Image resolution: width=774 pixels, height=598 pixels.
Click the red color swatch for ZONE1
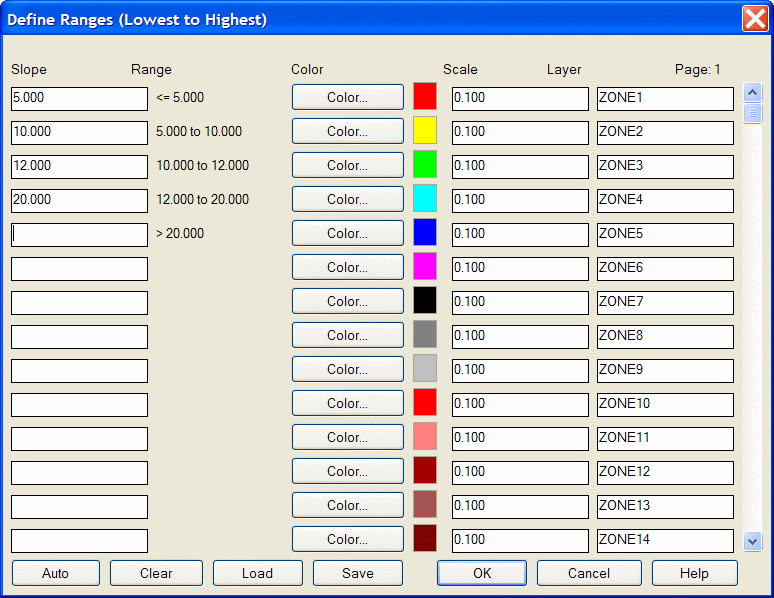click(x=425, y=97)
